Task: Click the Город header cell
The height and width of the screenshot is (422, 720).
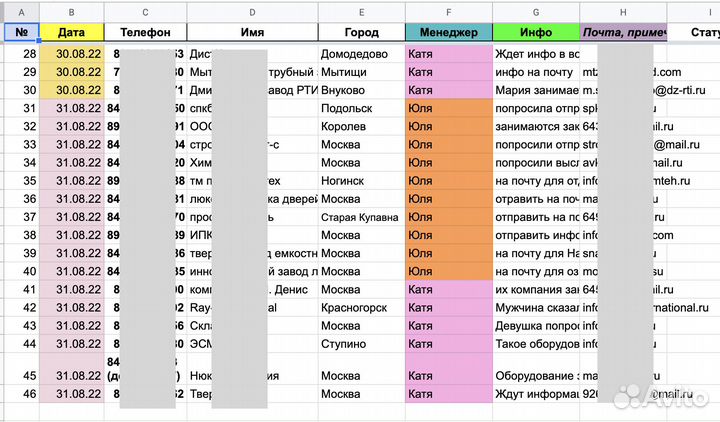Action: pyautogui.click(x=361, y=32)
